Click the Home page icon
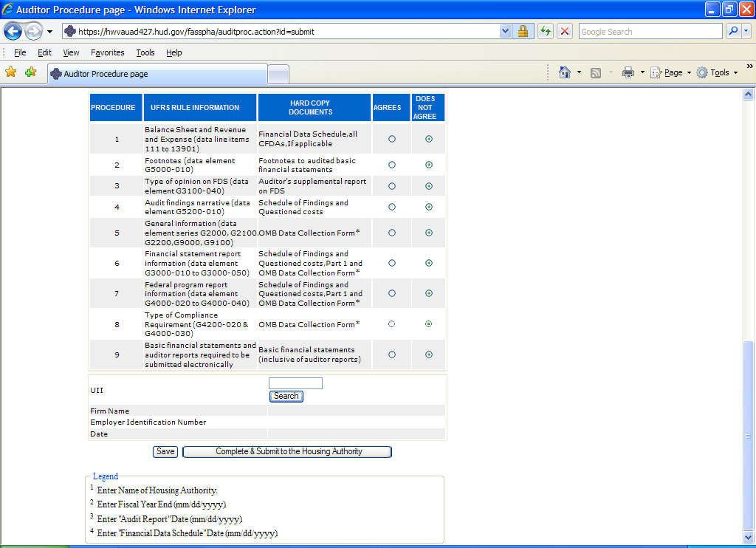Viewport: 756px width, 548px height. [565, 72]
